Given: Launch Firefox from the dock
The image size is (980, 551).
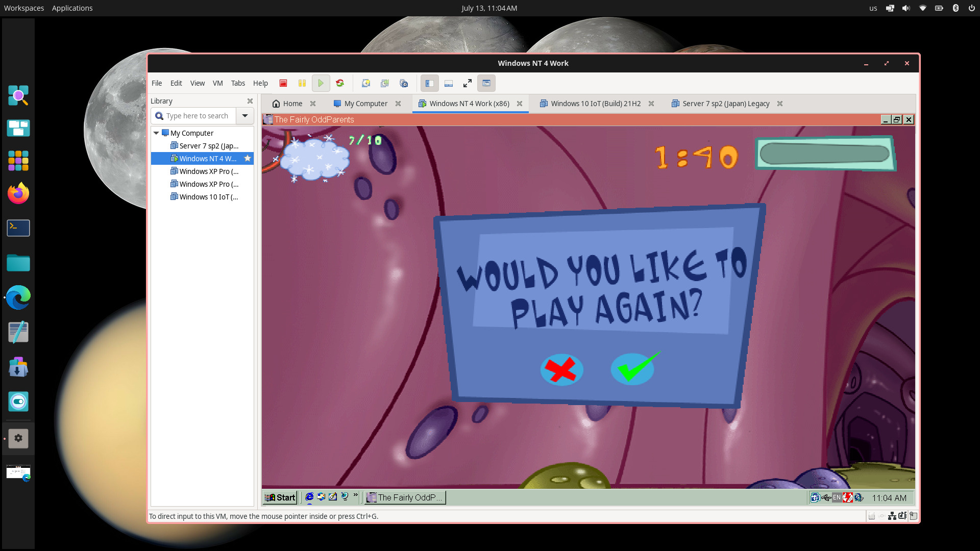Looking at the screenshot, I should [x=18, y=193].
